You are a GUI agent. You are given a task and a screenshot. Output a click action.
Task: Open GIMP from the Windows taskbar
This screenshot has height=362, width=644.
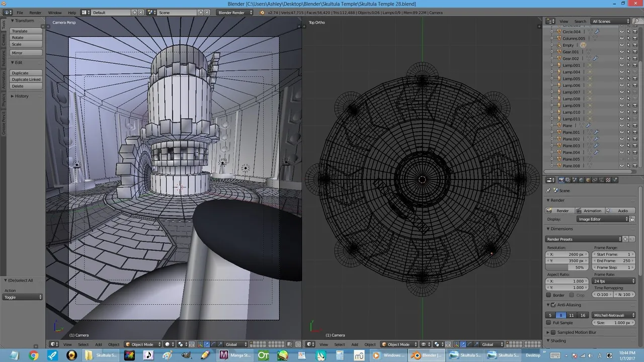pyautogui.click(x=186, y=355)
